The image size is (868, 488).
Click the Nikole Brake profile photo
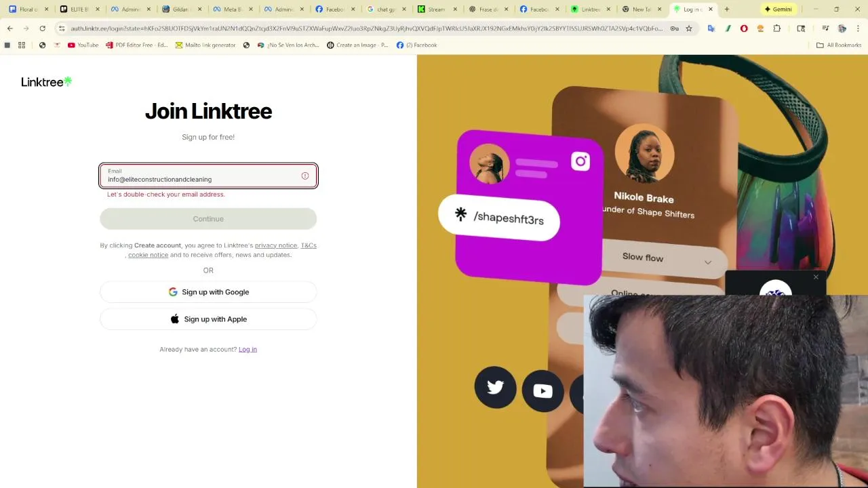[644, 153]
